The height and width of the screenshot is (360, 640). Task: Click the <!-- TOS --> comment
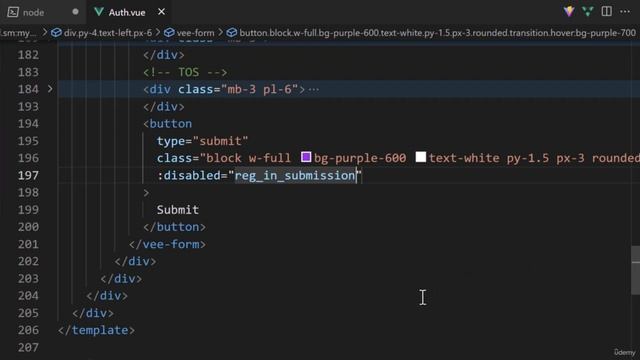tap(185, 72)
